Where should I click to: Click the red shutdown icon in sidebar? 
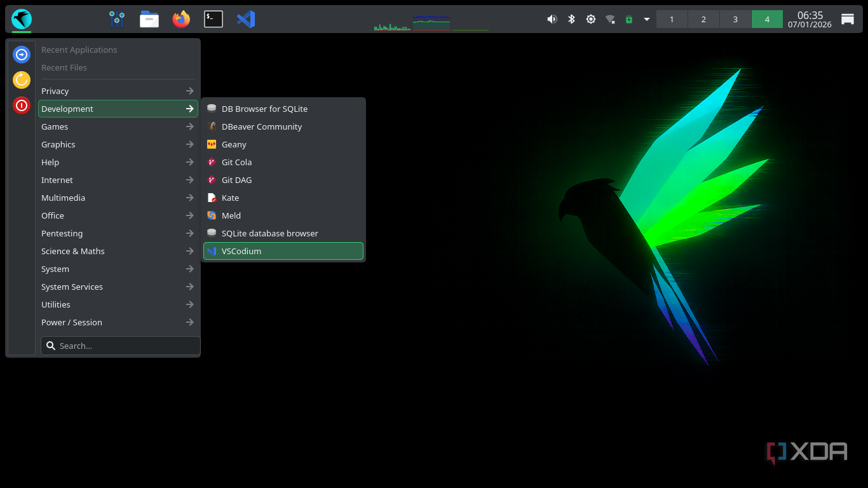[22, 105]
